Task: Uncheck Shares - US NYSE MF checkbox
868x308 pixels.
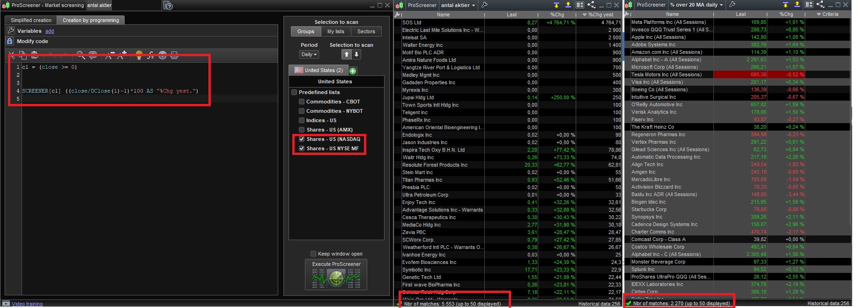Action: tap(302, 148)
